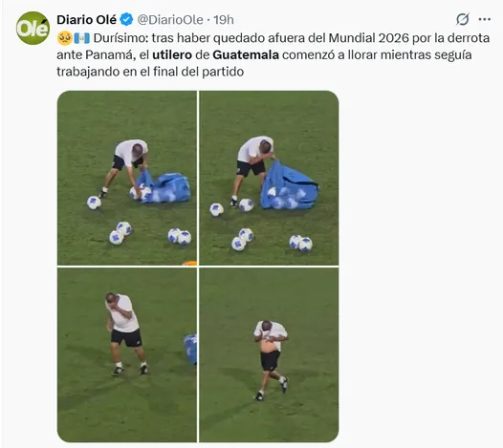Click the pleading face emoji
503x448 pixels.
tap(64, 38)
